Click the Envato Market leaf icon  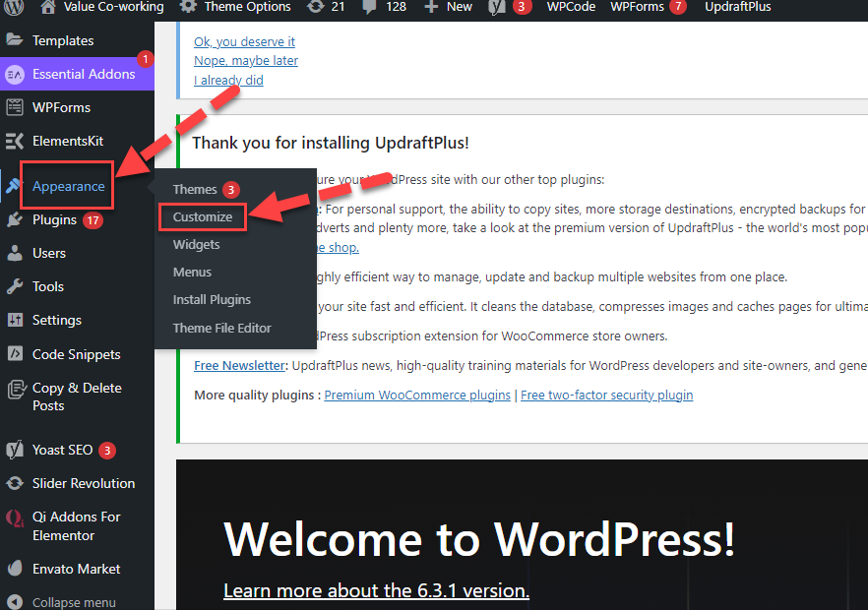click(15, 568)
